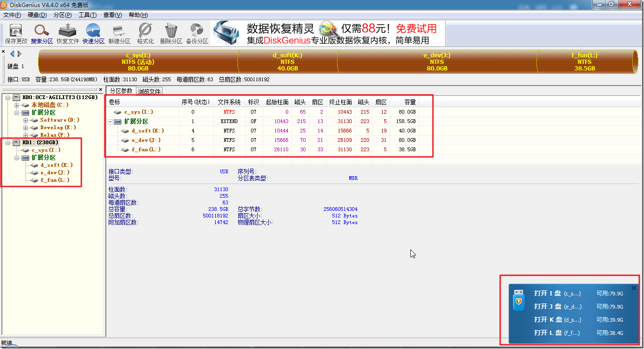644x349 pixels.
Task: Click the 起始柱面 column header
Action: tap(277, 102)
